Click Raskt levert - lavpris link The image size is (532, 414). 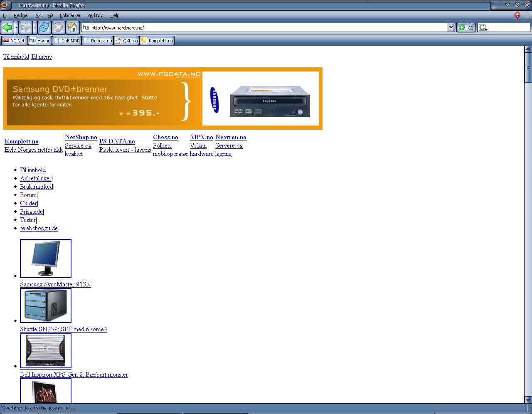click(125, 150)
